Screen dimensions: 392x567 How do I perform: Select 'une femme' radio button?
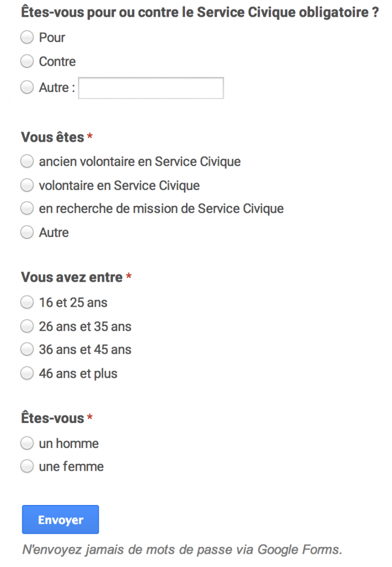(x=27, y=467)
